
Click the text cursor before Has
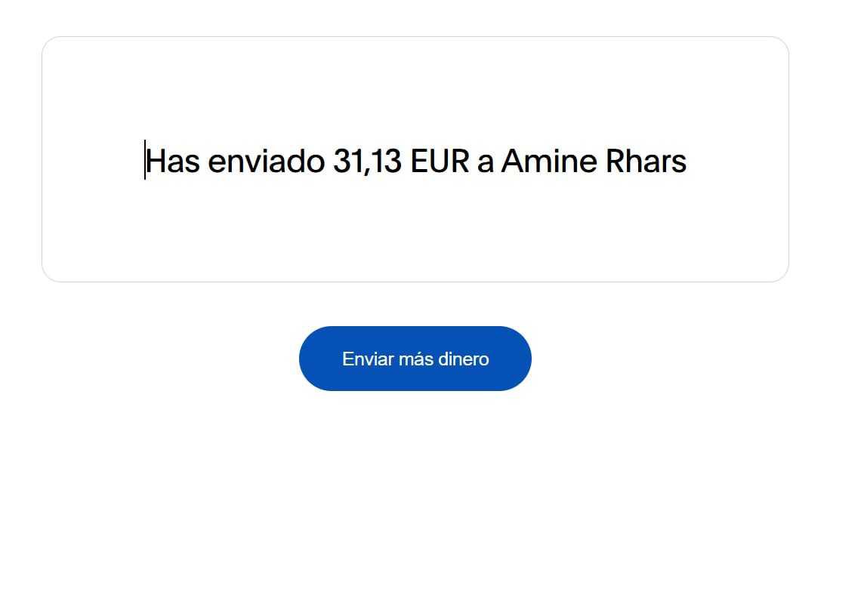(145, 160)
